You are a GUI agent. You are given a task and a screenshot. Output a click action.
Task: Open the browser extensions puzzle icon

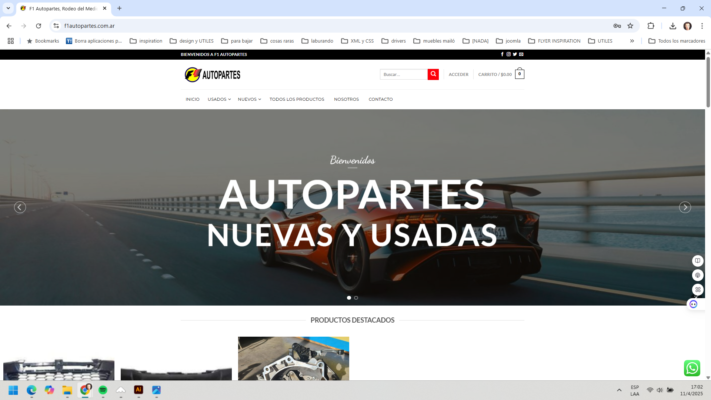point(651,26)
